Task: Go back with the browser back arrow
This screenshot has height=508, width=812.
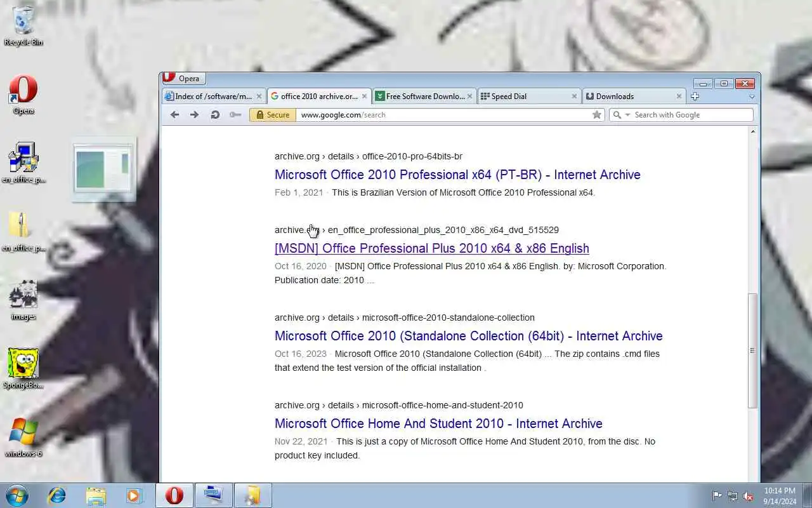Action: 175,115
